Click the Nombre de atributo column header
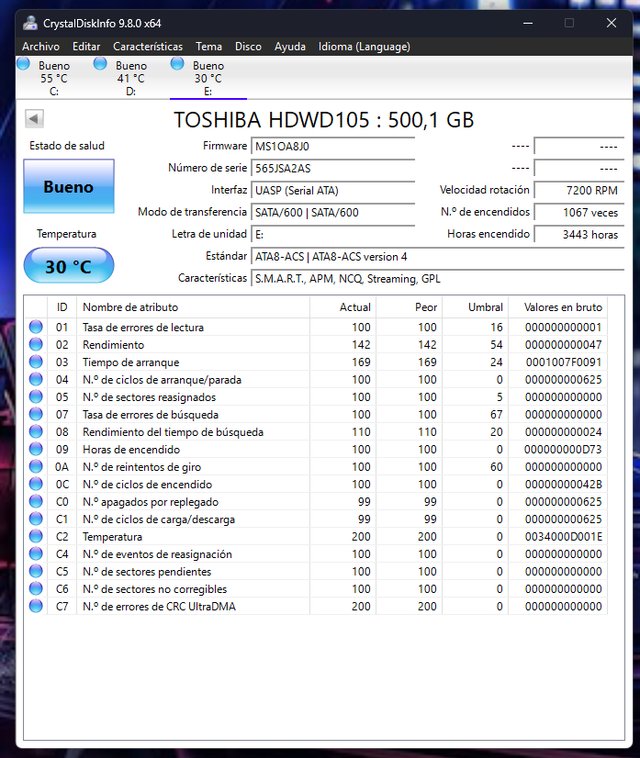640x758 pixels. [193, 307]
